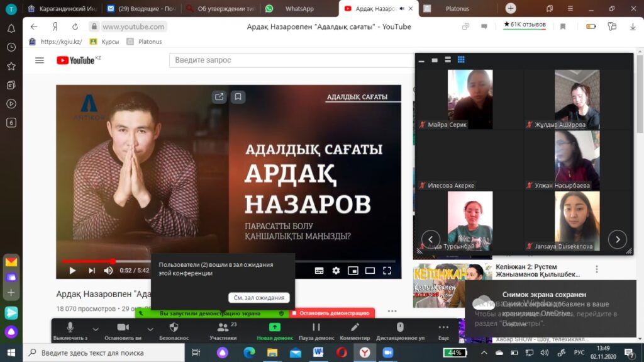
Task: Switch to the WhatsApp browser tab
Action: click(298, 9)
